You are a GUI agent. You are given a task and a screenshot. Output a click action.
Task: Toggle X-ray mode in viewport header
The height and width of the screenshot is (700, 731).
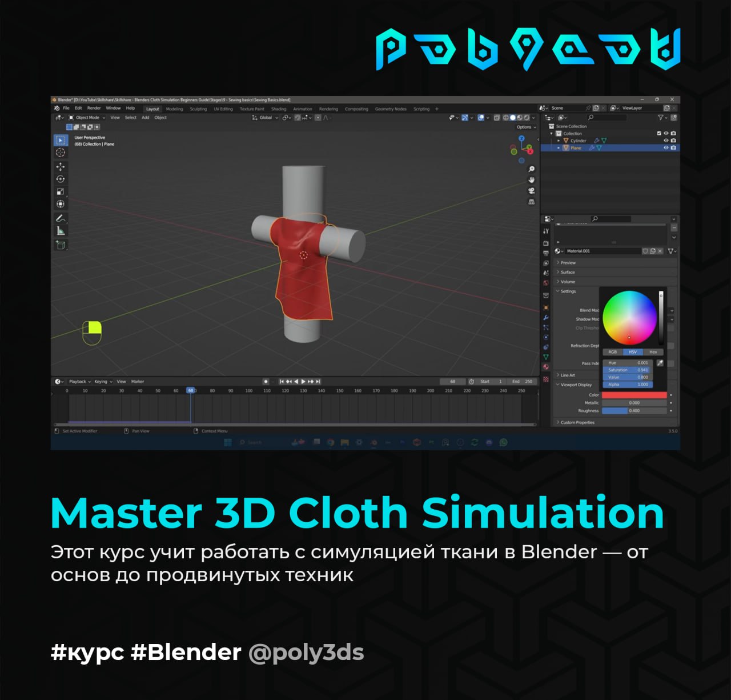pyautogui.click(x=496, y=118)
